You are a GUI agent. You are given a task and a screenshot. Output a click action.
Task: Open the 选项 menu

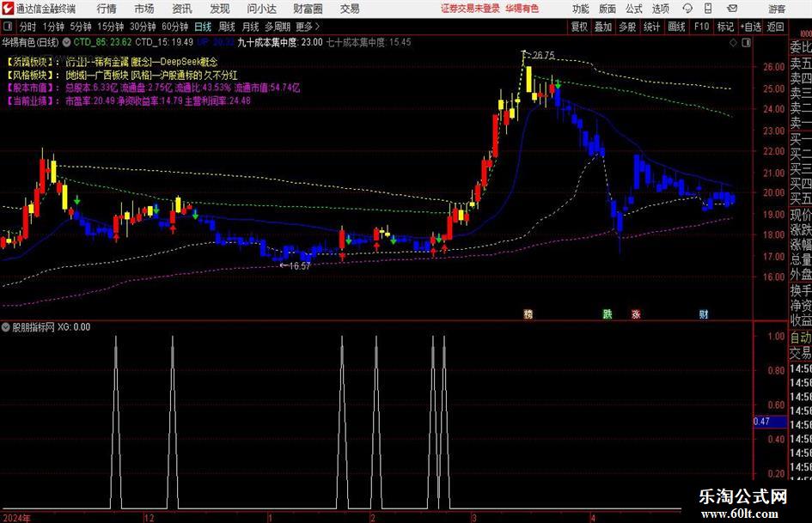point(660,9)
